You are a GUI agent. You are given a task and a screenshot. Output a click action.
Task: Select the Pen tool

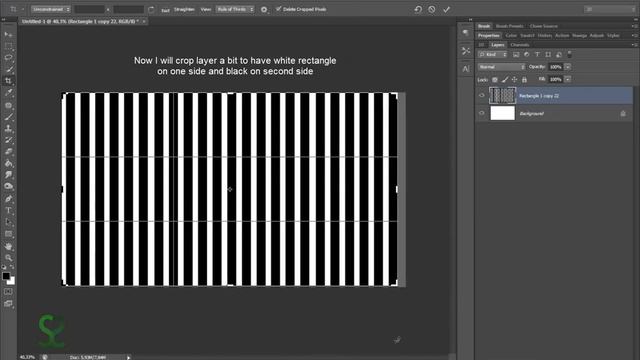tap(8, 199)
